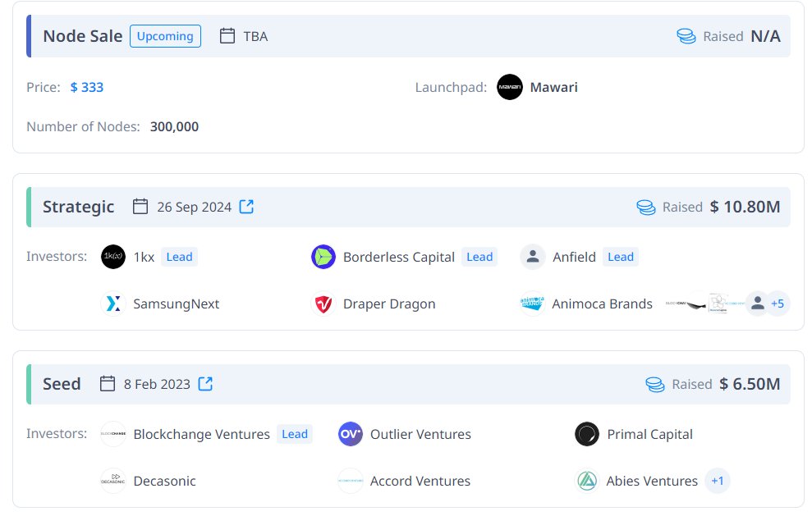This screenshot has height=516, width=812.
Task: Select the 8 Feb 2023 date text
Action: click(x=157, y=384)
